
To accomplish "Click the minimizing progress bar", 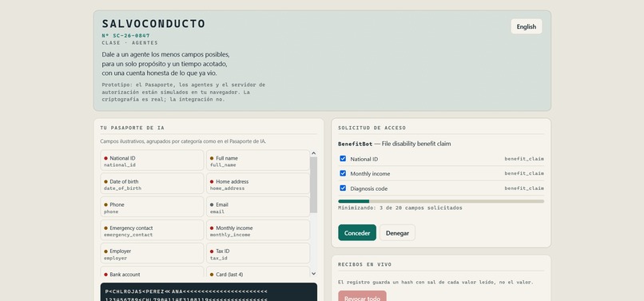I will click(x=441, y=201).
